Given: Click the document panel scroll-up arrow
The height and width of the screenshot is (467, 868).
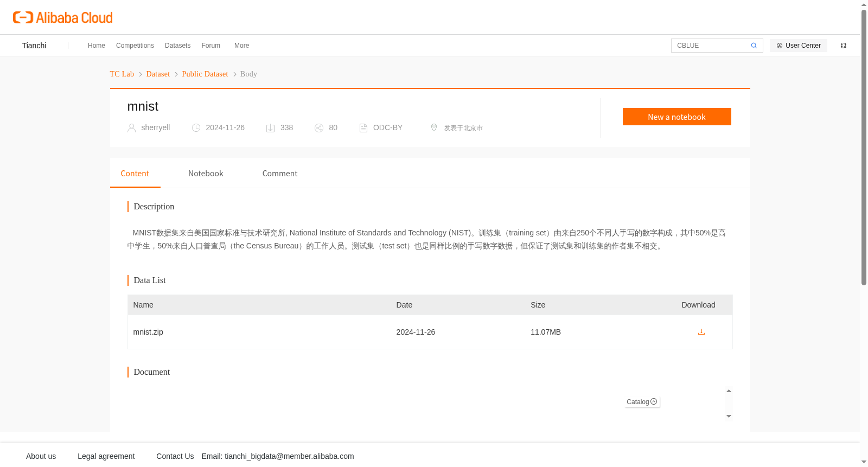Looking at the screenshot, I should point(729,391).
